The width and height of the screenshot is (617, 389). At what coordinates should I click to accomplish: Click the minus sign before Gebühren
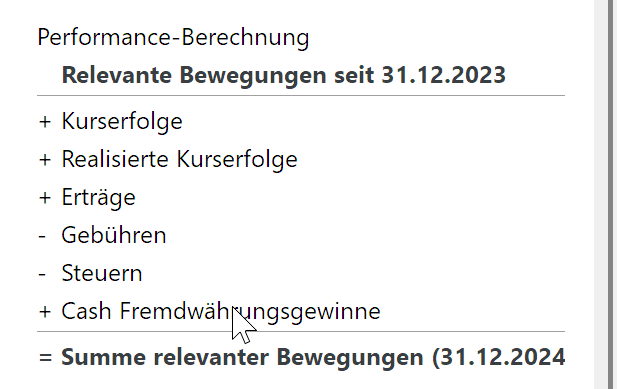pyautogui.click(x=42, y=237)
